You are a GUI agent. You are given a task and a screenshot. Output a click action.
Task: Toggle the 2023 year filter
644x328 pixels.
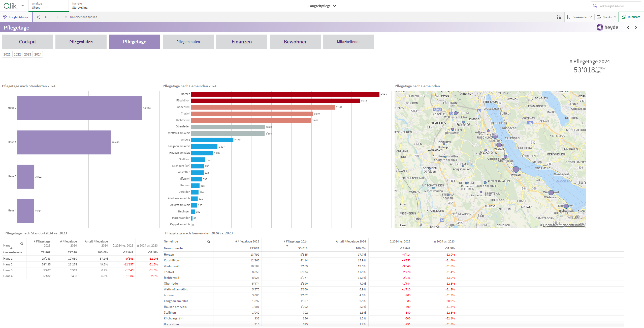pyautogui.click(x=27, y=54)
